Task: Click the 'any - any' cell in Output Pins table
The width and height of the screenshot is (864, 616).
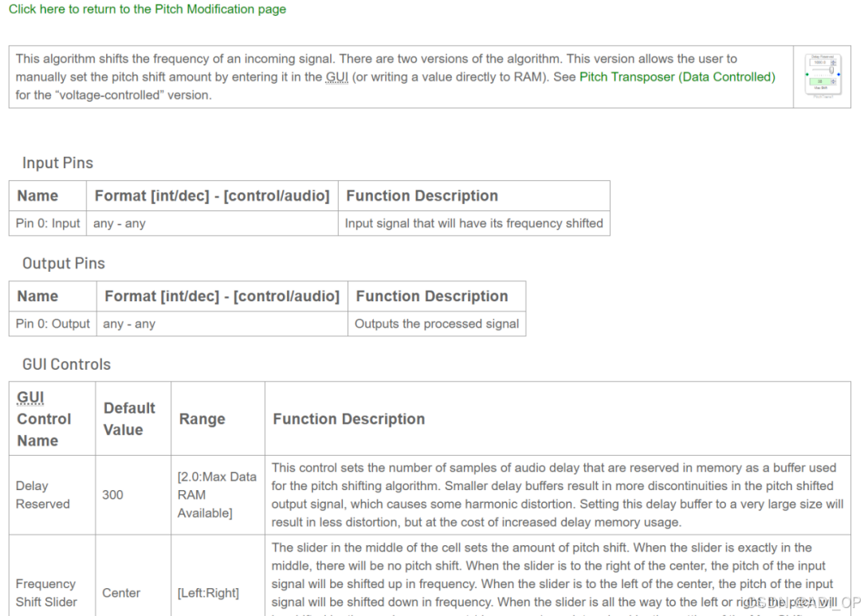Action: (222, 324)
